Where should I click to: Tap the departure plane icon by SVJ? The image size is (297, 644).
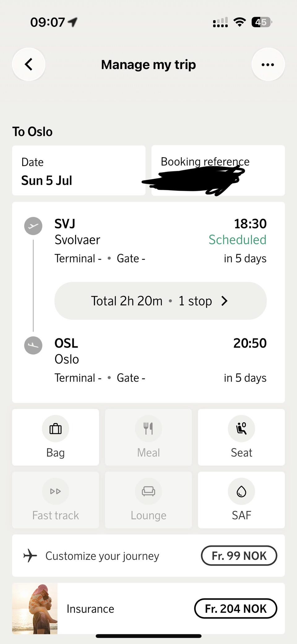pos(33,226)
